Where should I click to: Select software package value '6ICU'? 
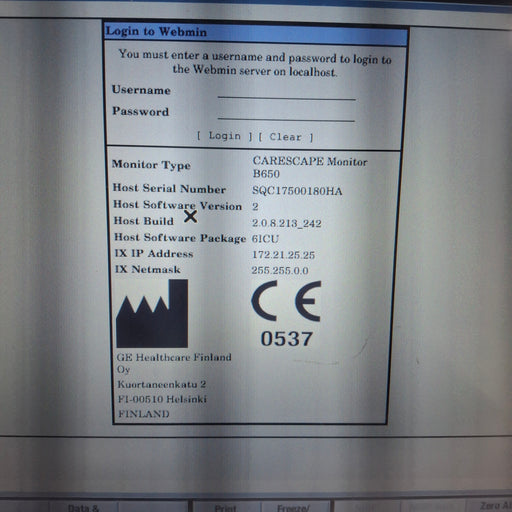265,239
